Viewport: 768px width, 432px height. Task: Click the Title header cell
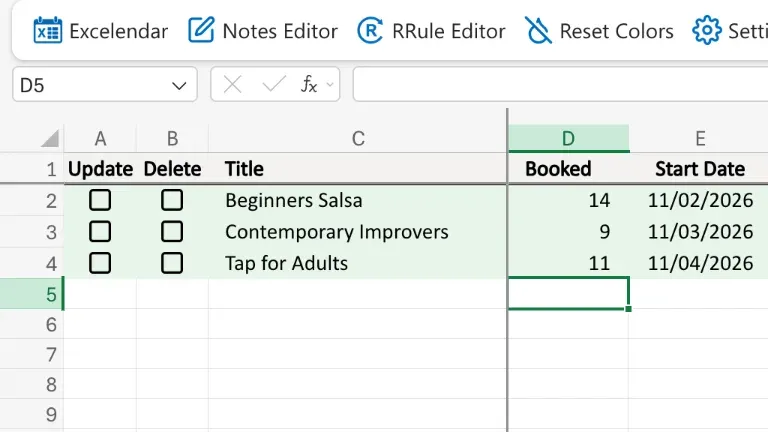point(358,169)
